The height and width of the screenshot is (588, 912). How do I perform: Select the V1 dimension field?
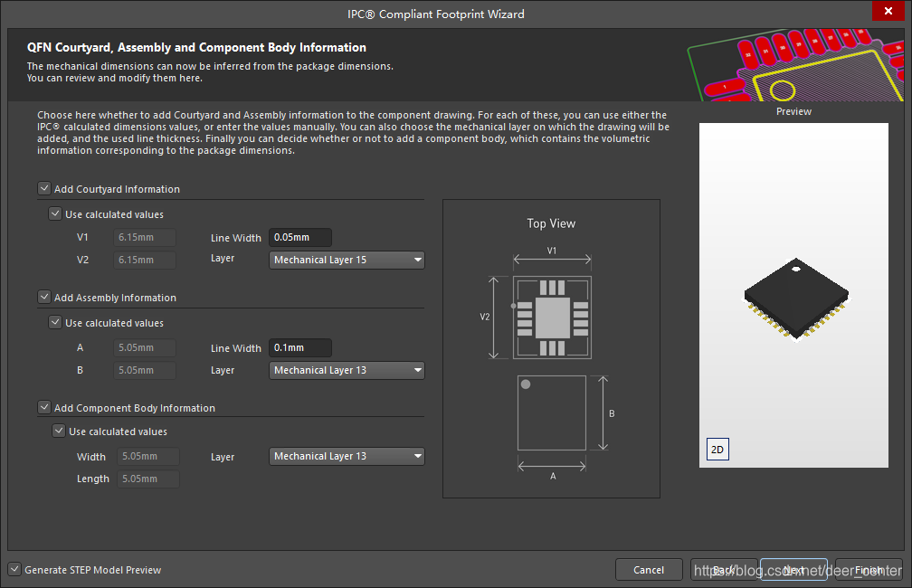click(144, 237)
